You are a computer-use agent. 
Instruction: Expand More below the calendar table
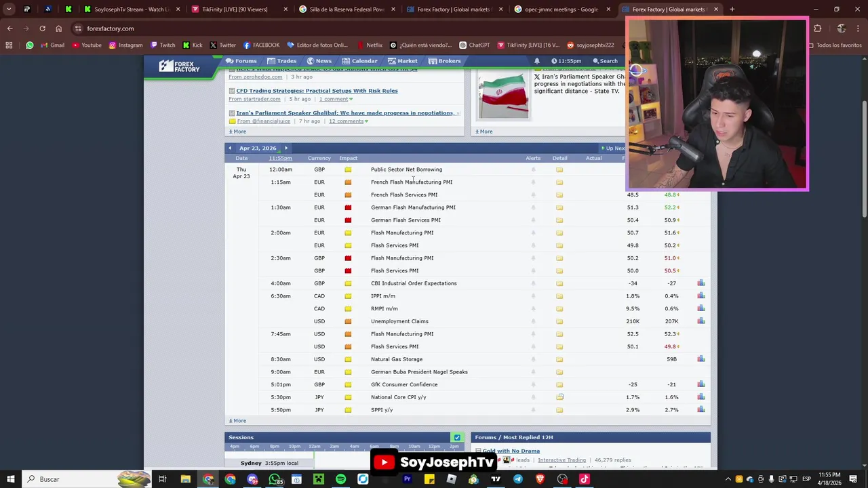(x=237, y=421)
